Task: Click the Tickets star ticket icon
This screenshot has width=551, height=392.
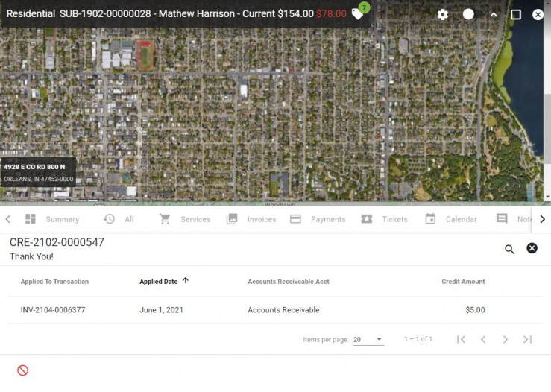Action: tap(367, 219)
